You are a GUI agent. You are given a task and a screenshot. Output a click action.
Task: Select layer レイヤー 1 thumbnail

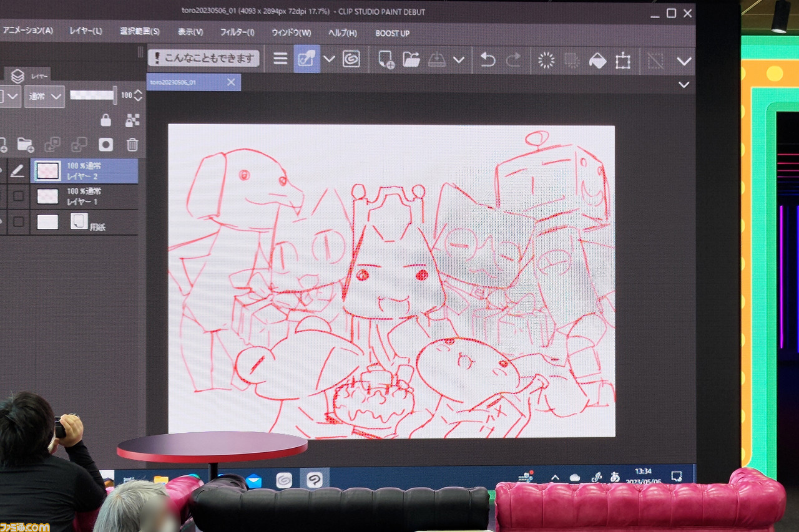click(x=48, y=196)
